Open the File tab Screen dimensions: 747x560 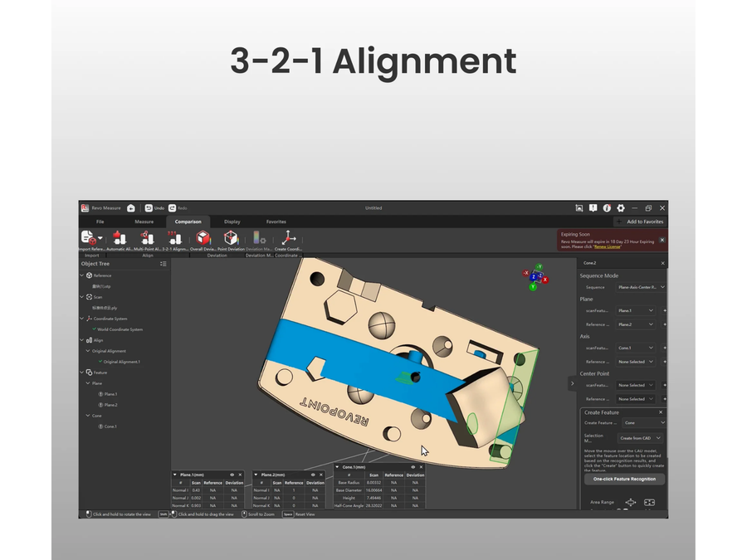(x=100, y=222)
